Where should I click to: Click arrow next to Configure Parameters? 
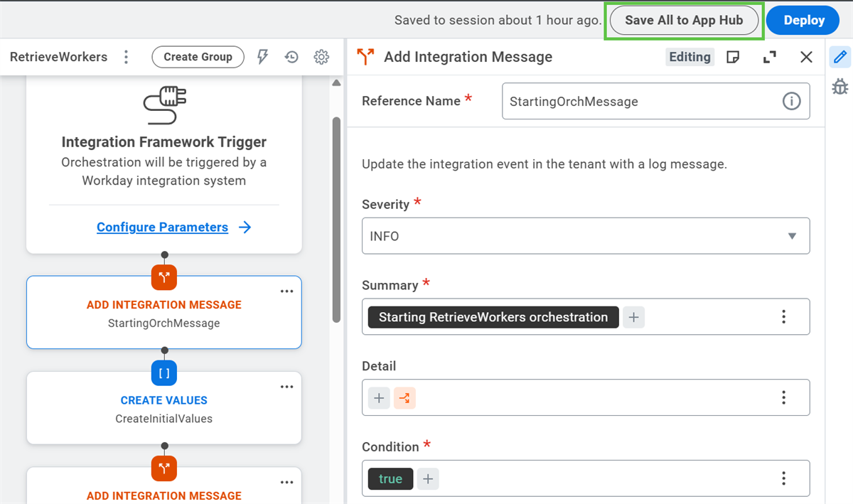tap(245, 227)
